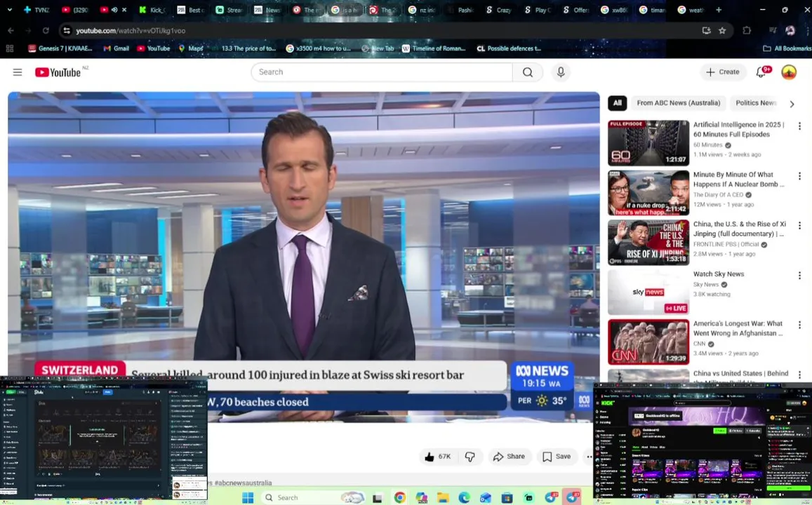The height and width of the screenshot is (505, 812).
Task: Open the CNN Afghanistan video thumbnail
Action: coord(648,342)
